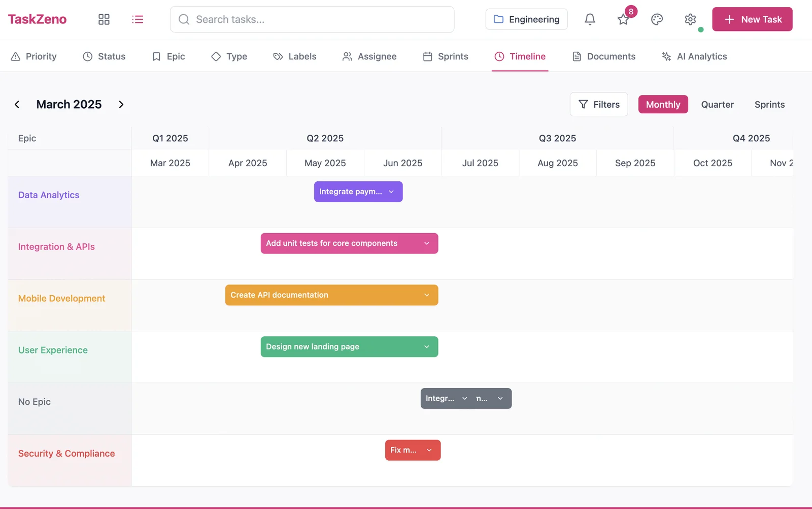Screen dimensions: 812x509
Task: Open the grid view icon
Action: [x=104, y=19]
